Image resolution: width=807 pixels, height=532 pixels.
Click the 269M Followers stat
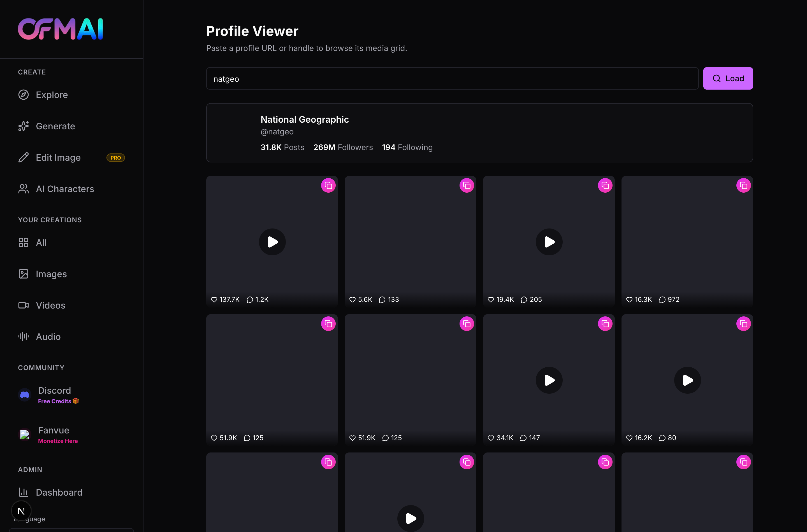343,147
